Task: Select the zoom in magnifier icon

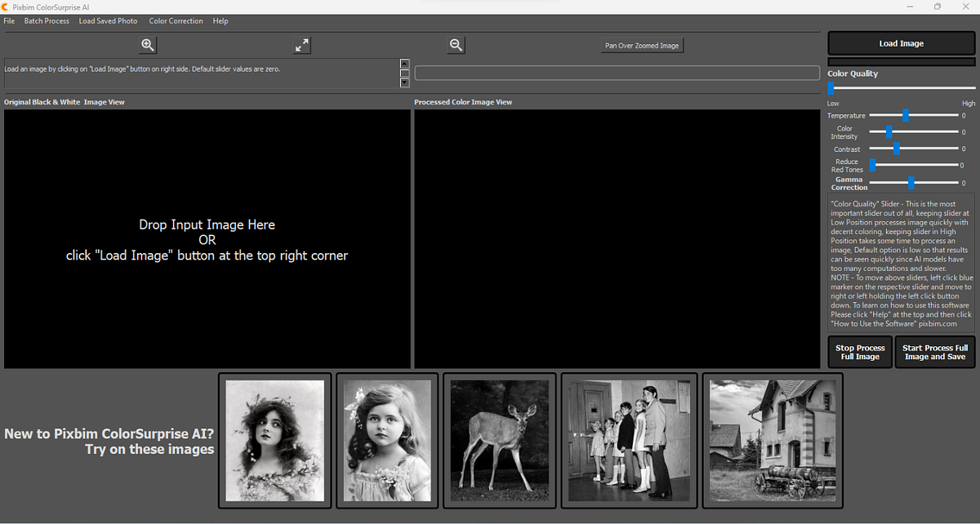Action: click(x=147, y=45)
